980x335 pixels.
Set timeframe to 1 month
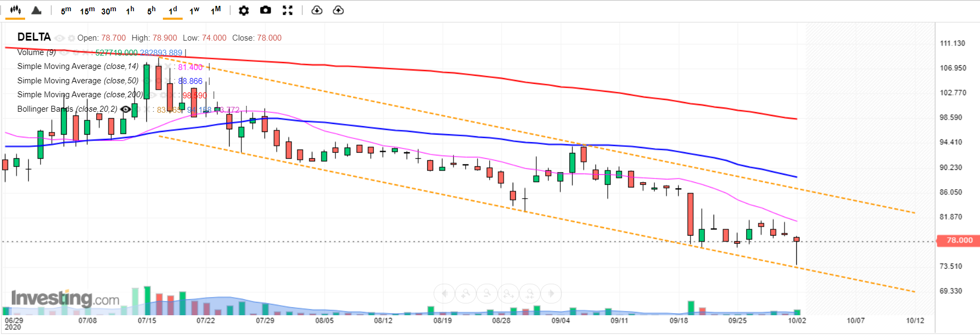coord(216,11)
